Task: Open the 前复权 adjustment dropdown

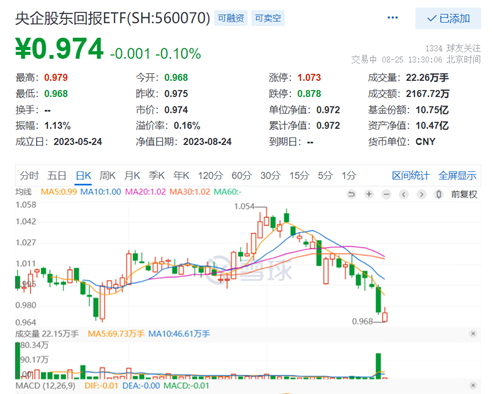Action: coord(464,194)
